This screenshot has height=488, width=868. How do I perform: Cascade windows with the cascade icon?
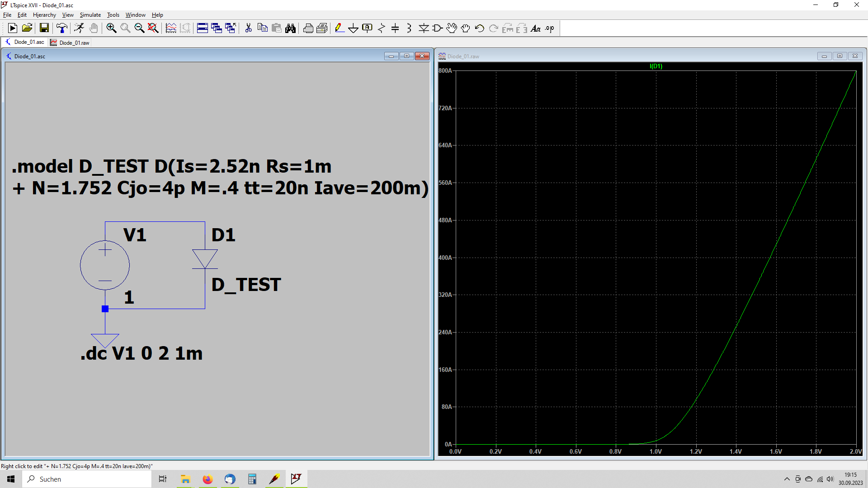[x=217, y=28]
